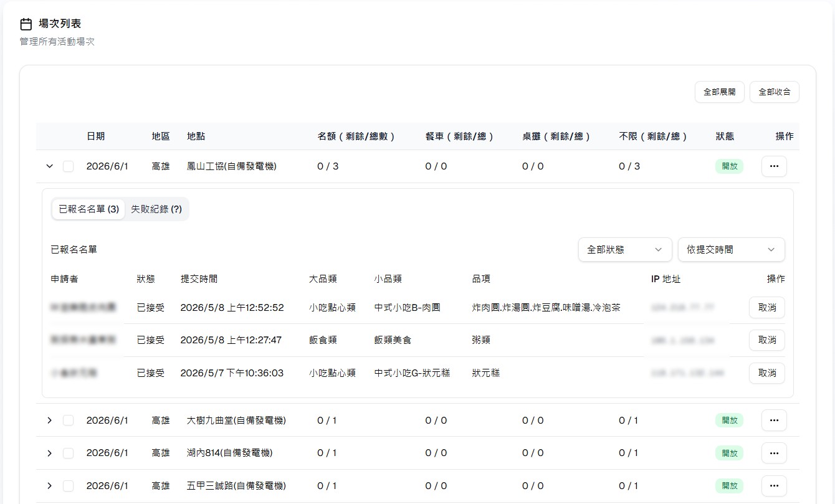Click the 日期 column header
This screenshot has height=504, width=835.
click(95, 136)
